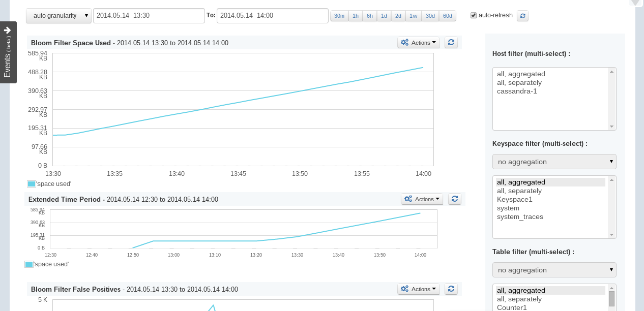The width and height of the screenshot is (644, 311).
Task: Select the 60d time range button
Action: (448, 16)
